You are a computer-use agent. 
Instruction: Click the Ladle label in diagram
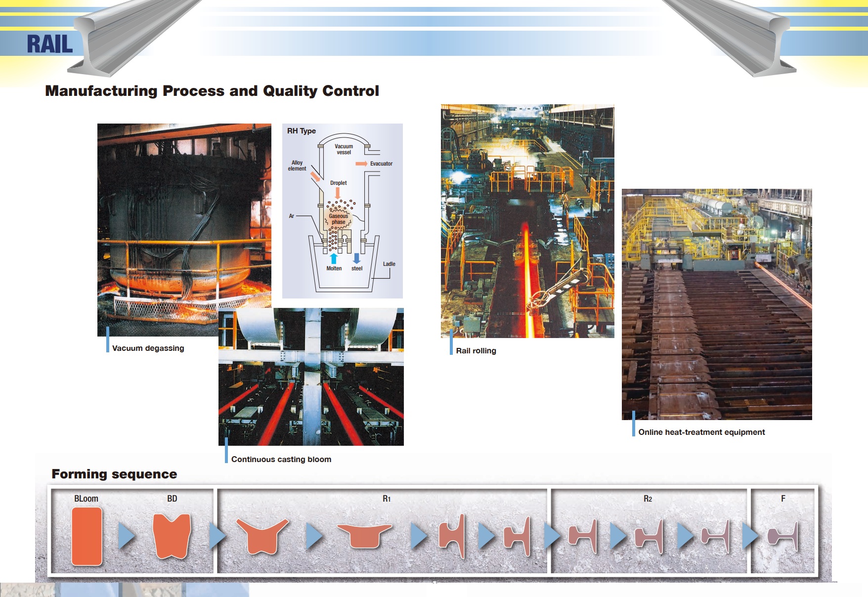tap(389, 264)
